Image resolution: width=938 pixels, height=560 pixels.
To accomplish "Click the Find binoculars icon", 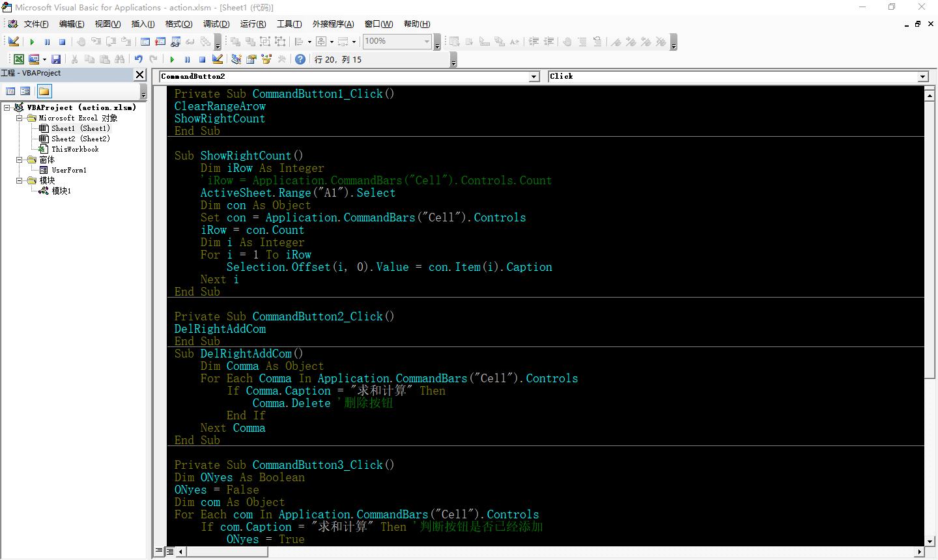I will click(120, 59).
